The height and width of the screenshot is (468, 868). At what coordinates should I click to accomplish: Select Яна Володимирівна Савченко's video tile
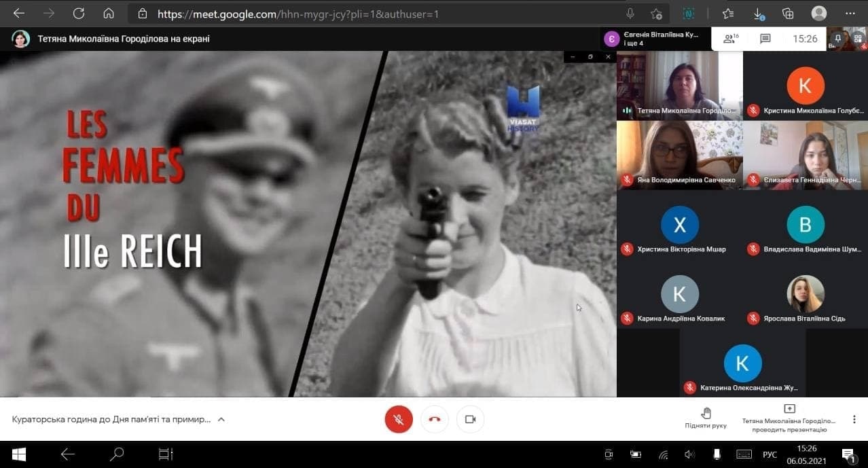[x=679, y=155]
